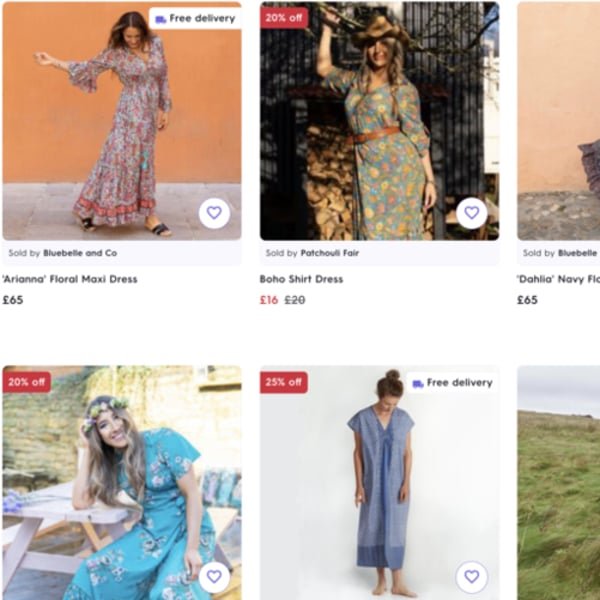This screenshot has height=600, width=600.
Task: Click the £16 sale price
Action: 269,300
